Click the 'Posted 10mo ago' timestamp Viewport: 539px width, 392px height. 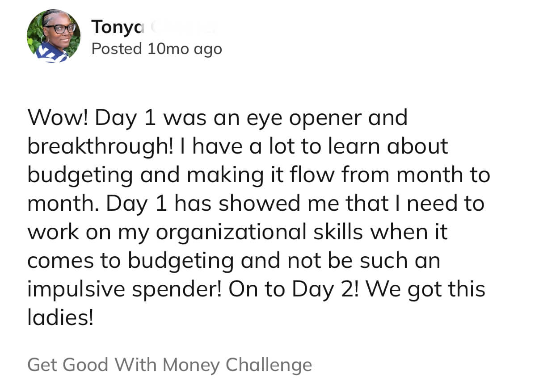(156, 49)
